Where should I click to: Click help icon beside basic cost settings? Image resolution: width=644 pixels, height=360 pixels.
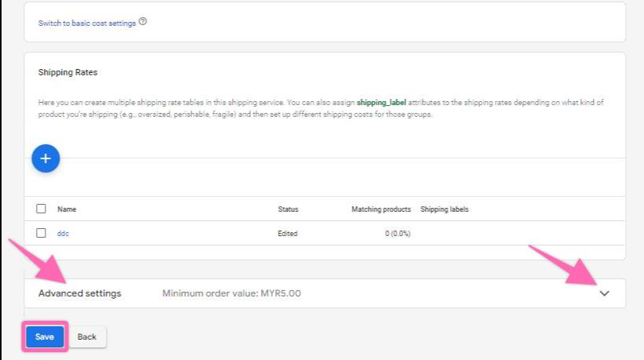143,23
